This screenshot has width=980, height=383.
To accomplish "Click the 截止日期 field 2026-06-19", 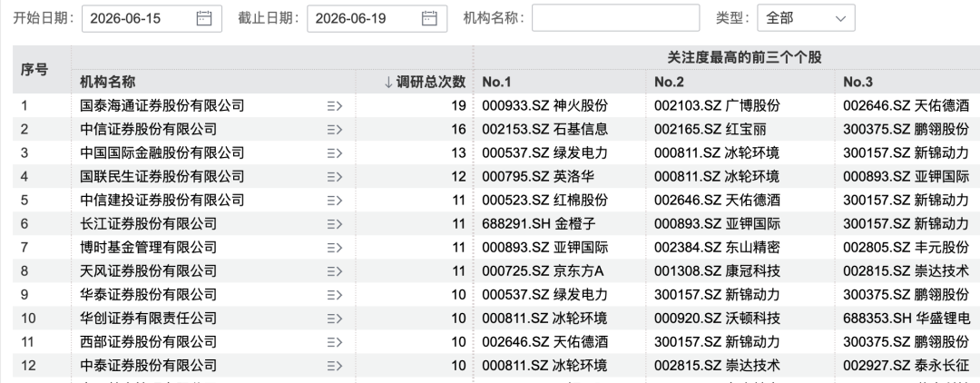I will pos(377,18).
